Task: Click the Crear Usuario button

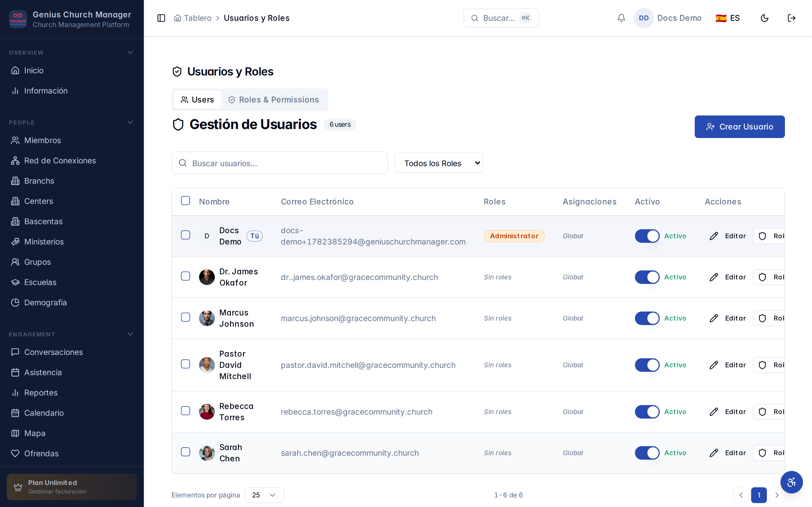Action: point(740,127)
